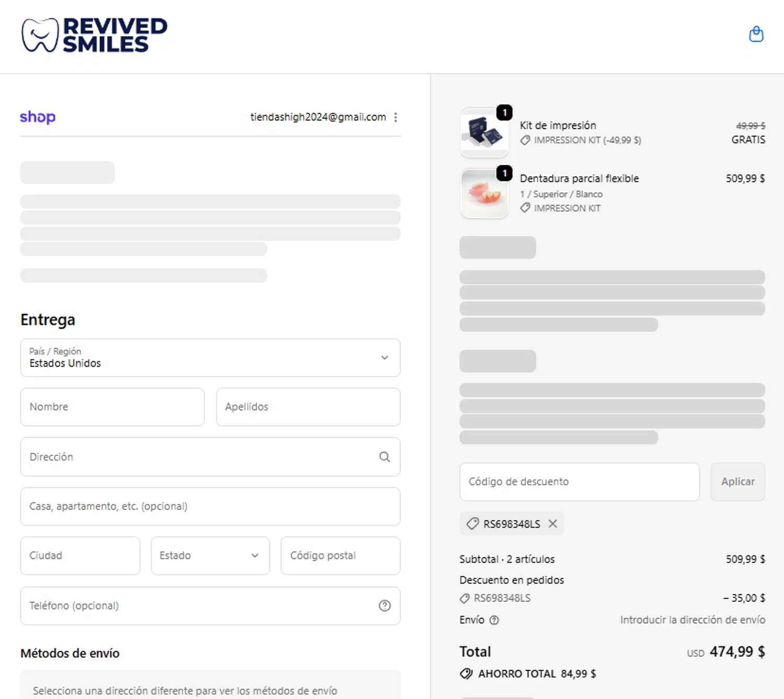Screen dimensions: 784x699
Task: Click the Código postal field
Action: [340, 555]
